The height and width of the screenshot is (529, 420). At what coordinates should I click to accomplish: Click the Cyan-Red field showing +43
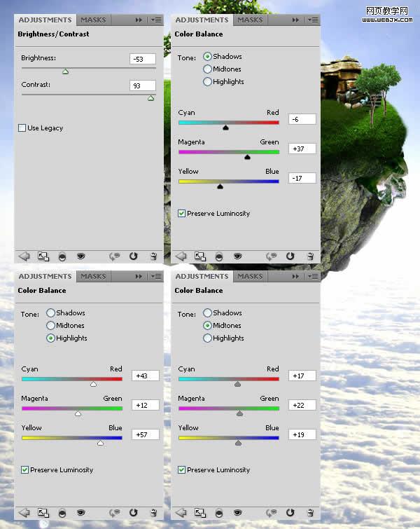coord(146,376)
